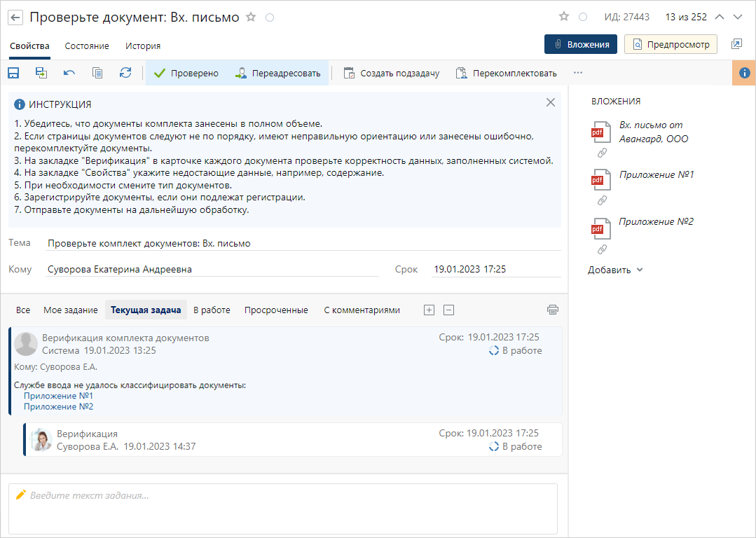Toggle the circle flag next to the title star
Screen dimensions: 756x538
coord(270,17)
